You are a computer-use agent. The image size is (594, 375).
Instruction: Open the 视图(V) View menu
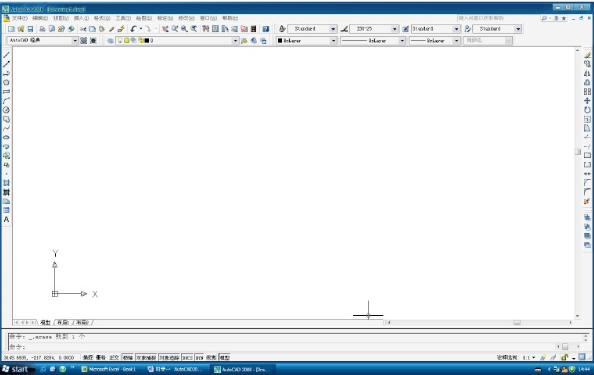tap(61, 18)
